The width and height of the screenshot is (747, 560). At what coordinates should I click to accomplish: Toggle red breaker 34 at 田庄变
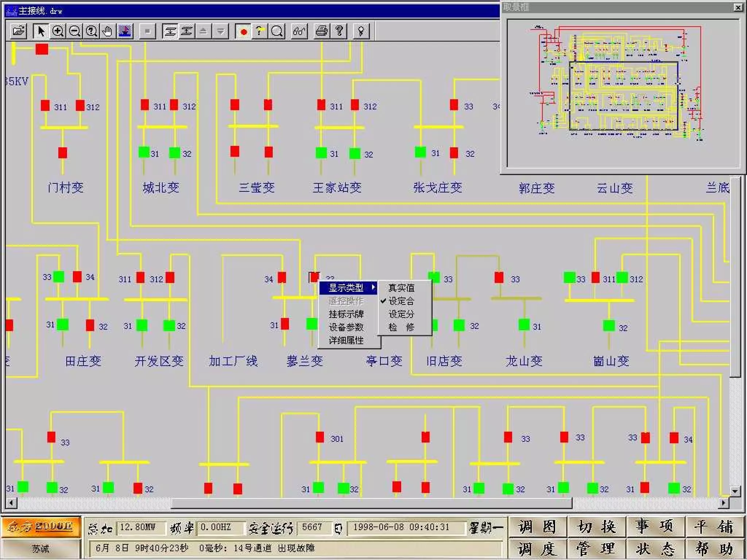click(x=77, y=277)
